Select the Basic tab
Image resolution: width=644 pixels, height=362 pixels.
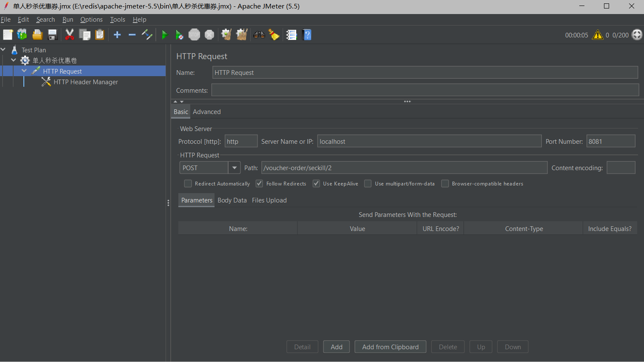tap(181, 112)
